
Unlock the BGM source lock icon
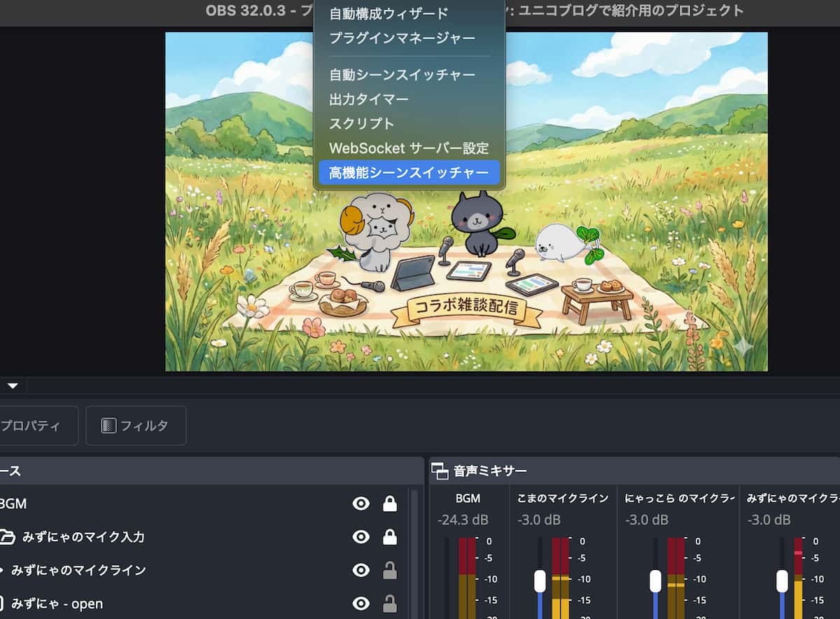[390, 503]
